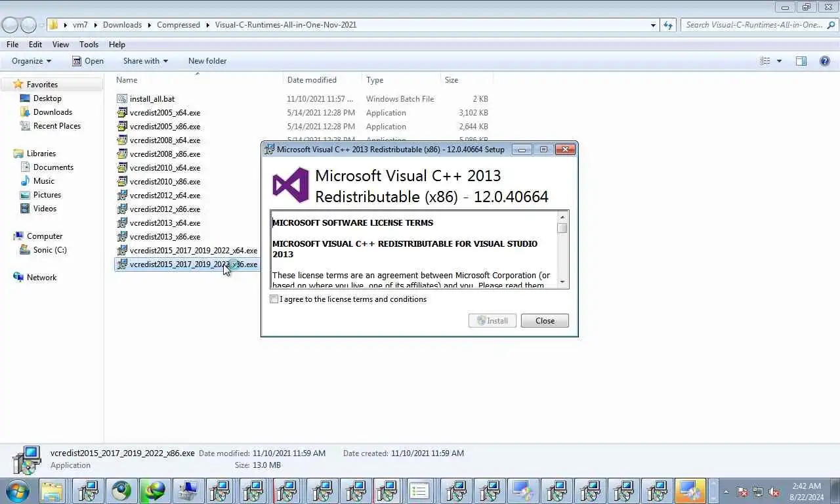Viewport: 840px width, 504px height.
Task: Open Explorer help with the question mark icon
Action: (825, 61)
